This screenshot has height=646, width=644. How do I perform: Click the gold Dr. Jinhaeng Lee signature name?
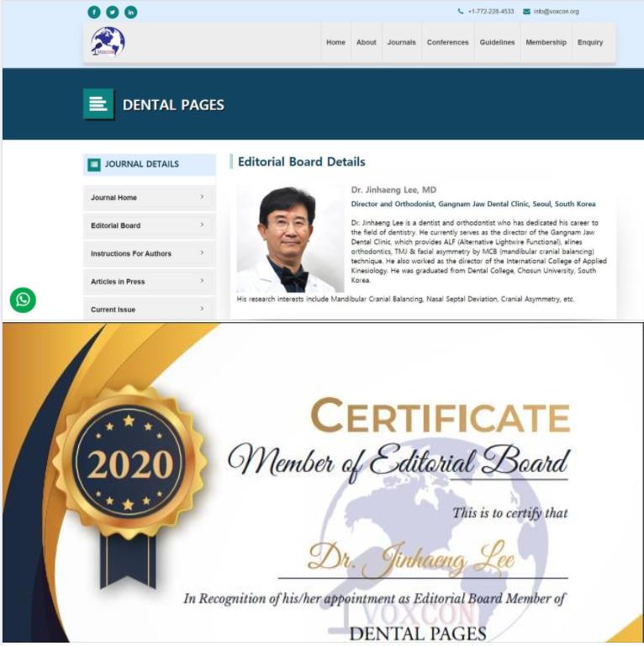(x=411, y=558)
